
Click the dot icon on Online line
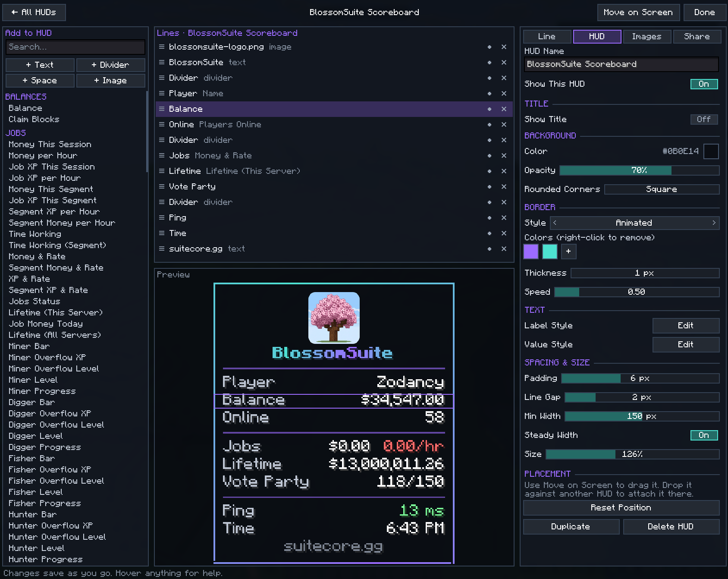click(x=490, y=125)
